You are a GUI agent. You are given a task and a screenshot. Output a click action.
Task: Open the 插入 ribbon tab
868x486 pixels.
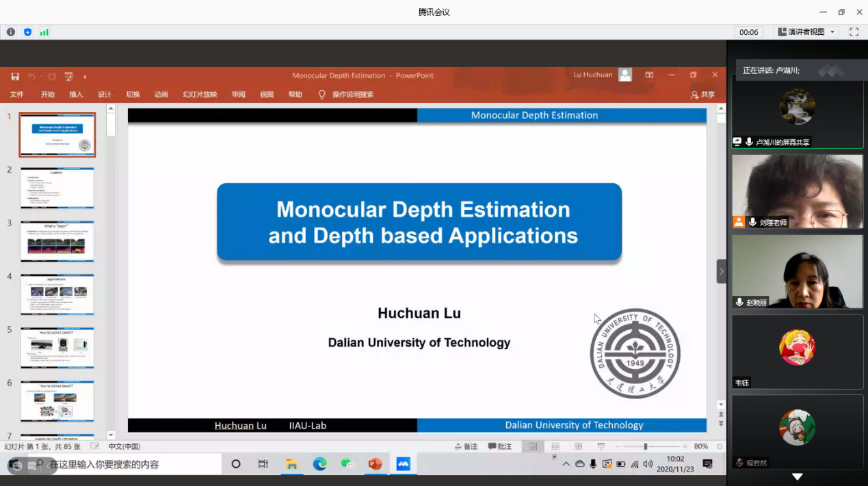[76, 94]
